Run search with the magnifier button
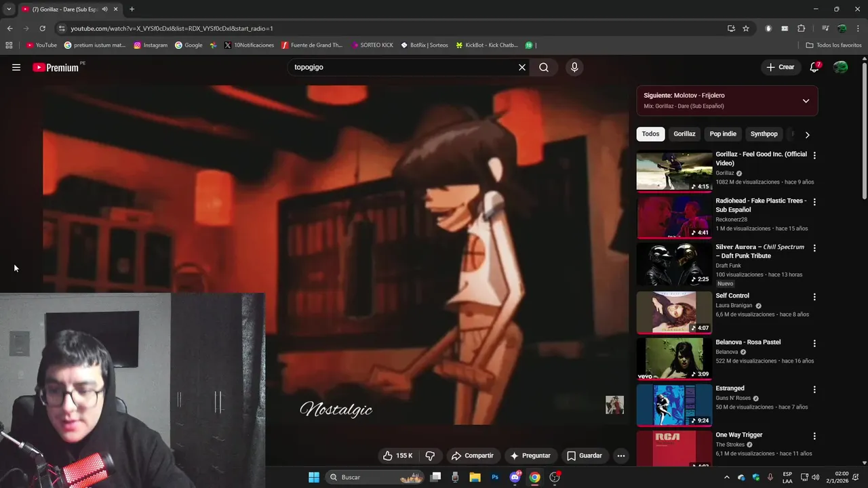Screen dimensions: 868x488 click(x=544, y=67)
